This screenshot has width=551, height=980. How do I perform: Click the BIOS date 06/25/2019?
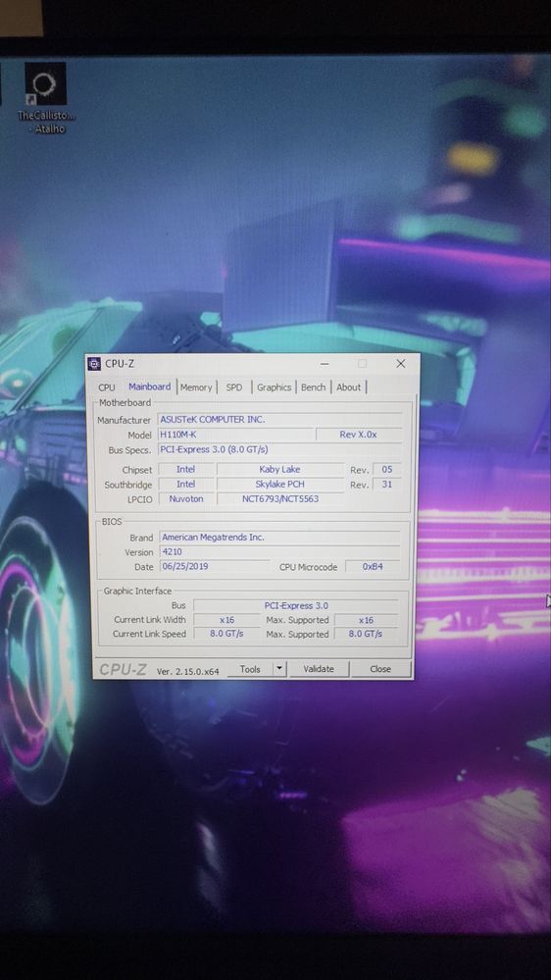(x=215, y=567)
